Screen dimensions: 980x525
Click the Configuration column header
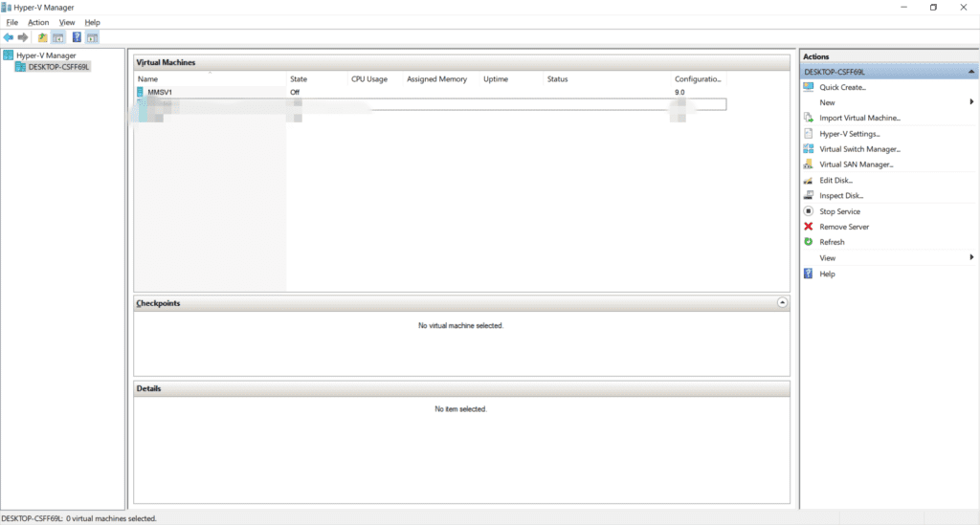pos(699,79)
